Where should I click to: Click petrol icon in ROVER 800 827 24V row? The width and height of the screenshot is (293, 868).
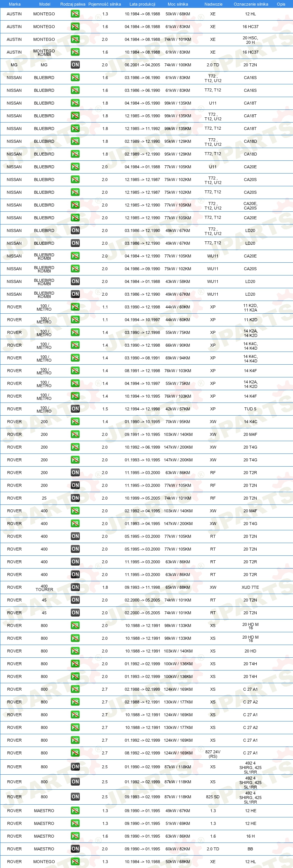(x=75, y=753)
